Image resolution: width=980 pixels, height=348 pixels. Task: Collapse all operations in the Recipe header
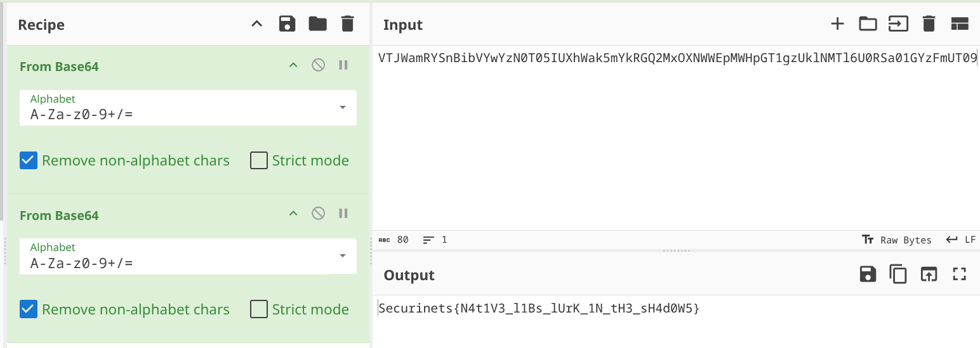[256, 24]
